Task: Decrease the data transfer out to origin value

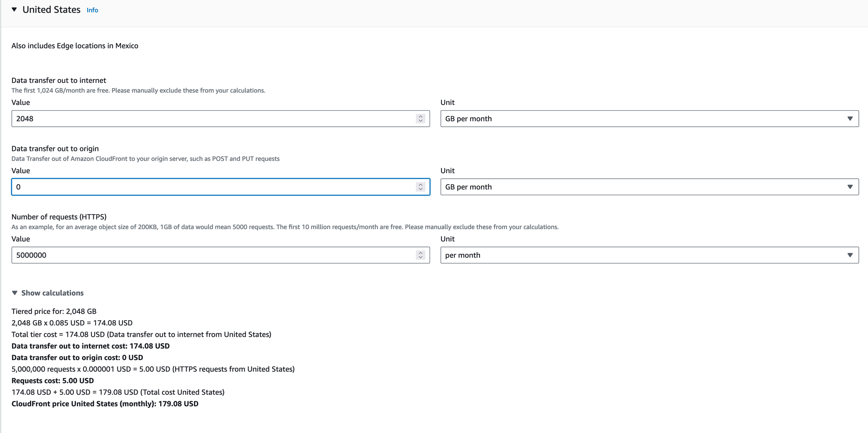Action: click(420, 189)
